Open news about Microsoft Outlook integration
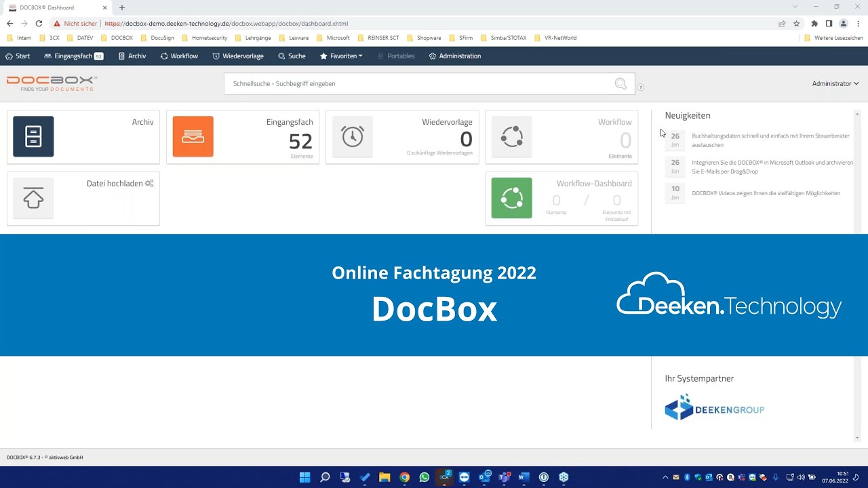 point(772,167)
